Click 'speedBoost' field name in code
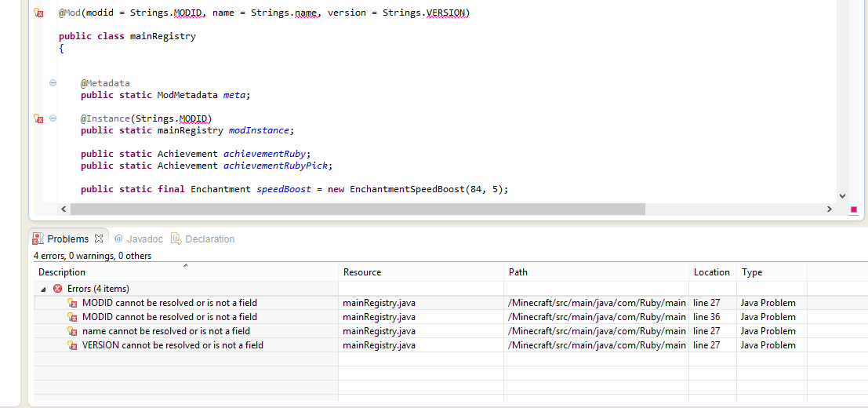The height and width of the screenshot is (408, 868). click(x=283, y=189)
